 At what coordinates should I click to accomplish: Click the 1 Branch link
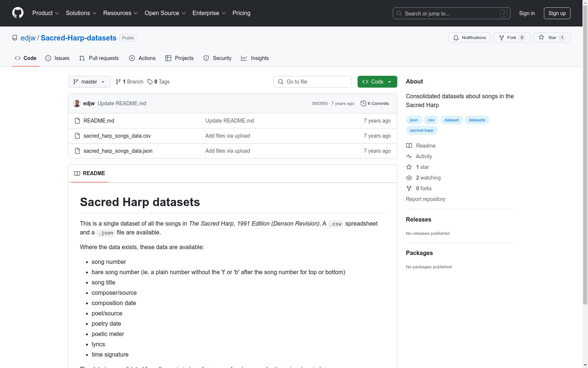[x=129, y=82]
